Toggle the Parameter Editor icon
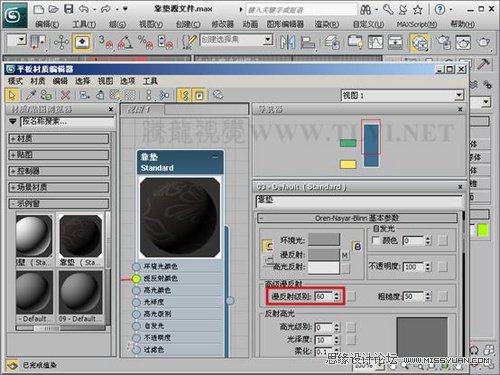 199,95
